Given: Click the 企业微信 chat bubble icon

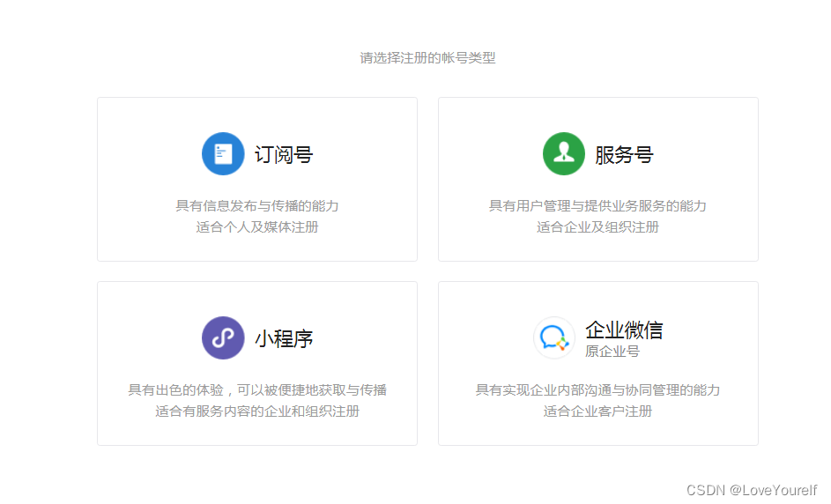Looking at the screenshot, I should click(554, 338).
